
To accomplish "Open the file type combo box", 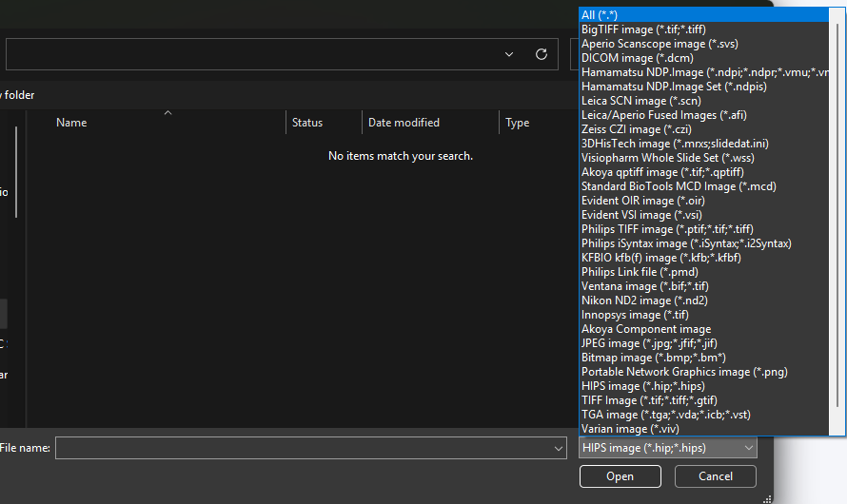I will click(x=668, y=448).
